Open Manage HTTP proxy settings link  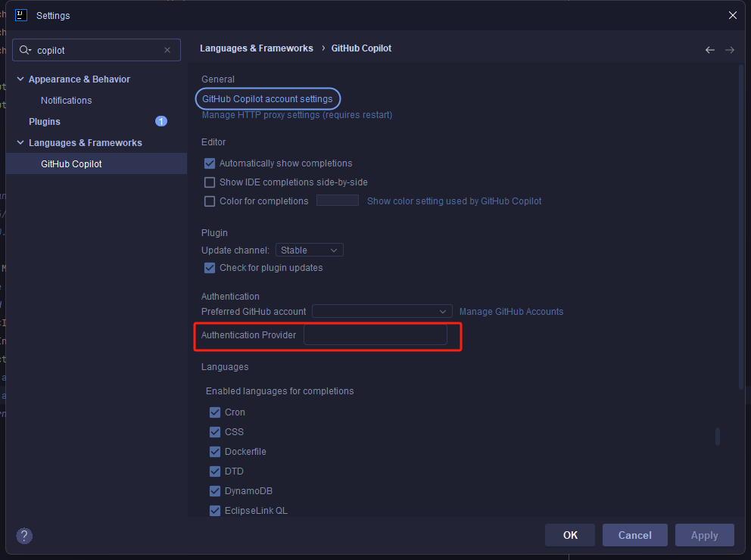(x=297, y=115)
